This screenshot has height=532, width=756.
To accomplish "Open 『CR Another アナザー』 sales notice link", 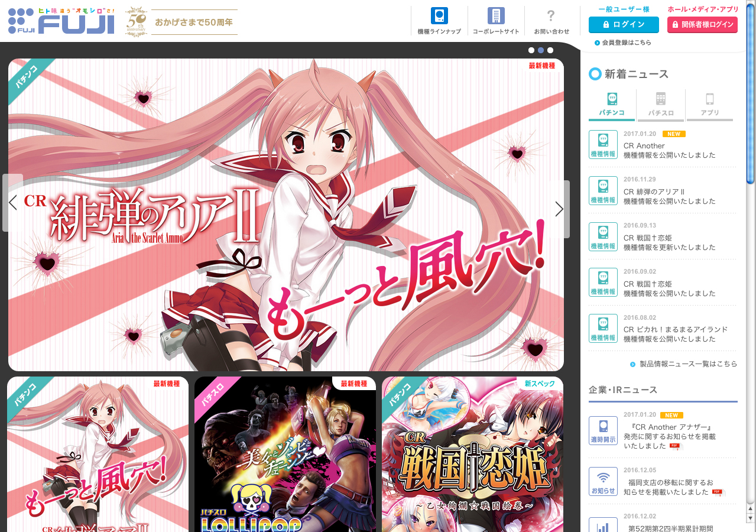I will pyautogui.click(x=670, y=436).
